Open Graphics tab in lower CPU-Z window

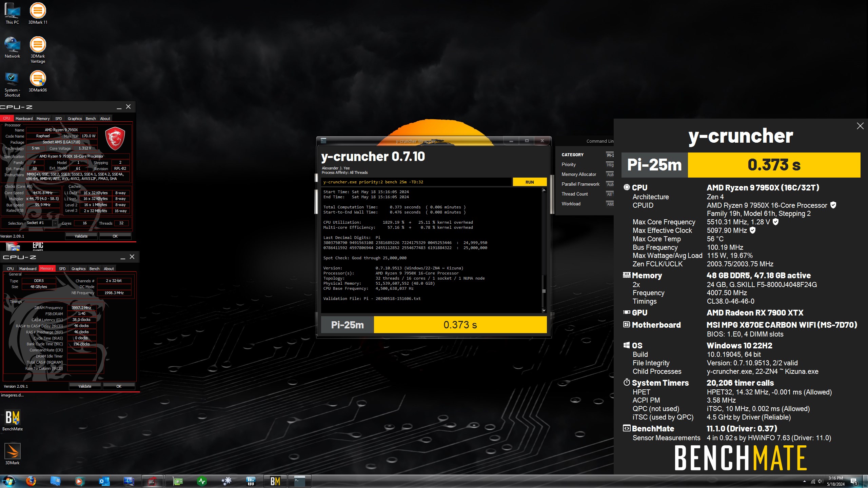point(78,269)
